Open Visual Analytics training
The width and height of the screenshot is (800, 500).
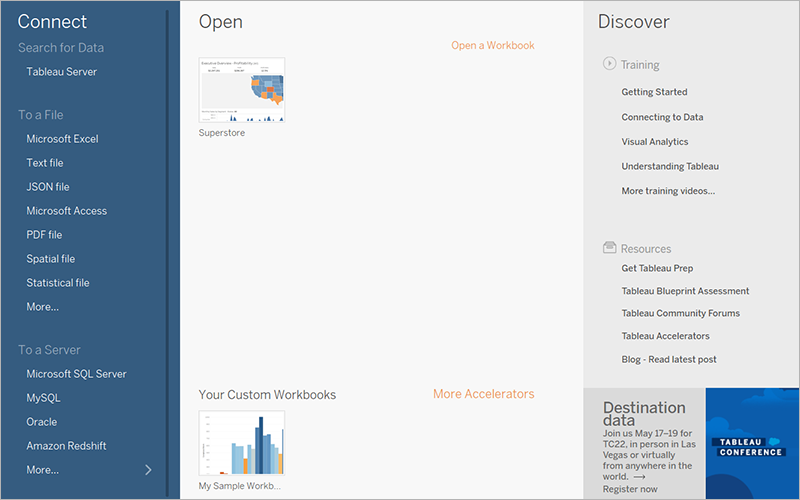pos(655,142)
